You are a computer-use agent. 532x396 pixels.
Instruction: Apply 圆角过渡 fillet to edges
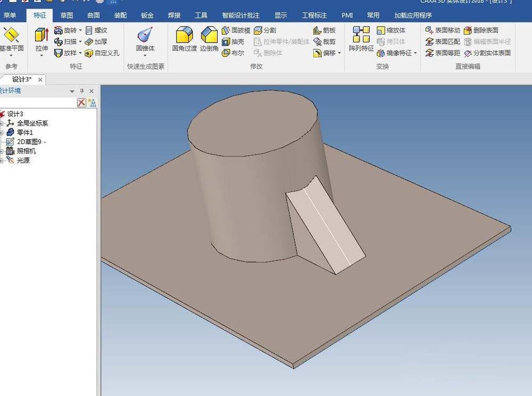[x=184, y=39]
